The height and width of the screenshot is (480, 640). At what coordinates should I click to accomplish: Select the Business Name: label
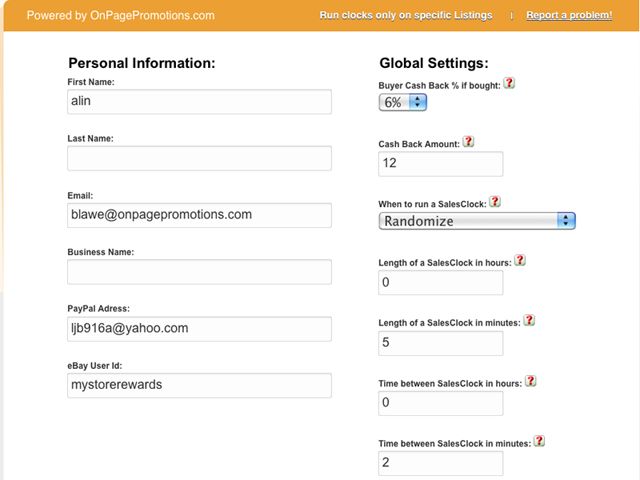[101, 252]
